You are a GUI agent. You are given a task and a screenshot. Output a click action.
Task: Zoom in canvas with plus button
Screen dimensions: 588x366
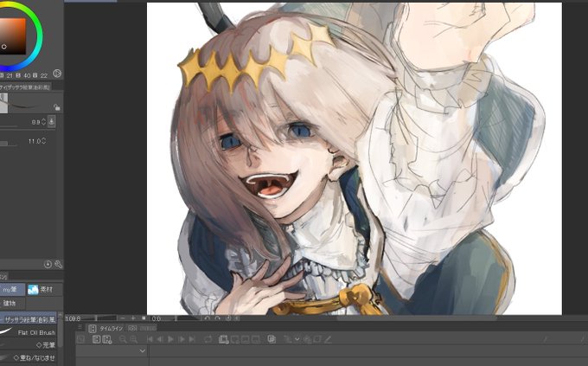[x=133, y=318]
